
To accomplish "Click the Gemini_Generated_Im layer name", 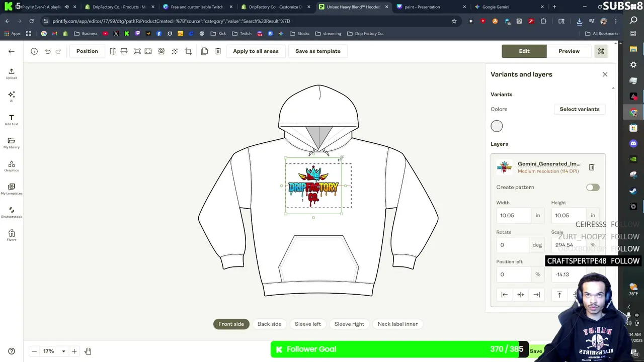I will pyautogui.click(x=549, y=164).
